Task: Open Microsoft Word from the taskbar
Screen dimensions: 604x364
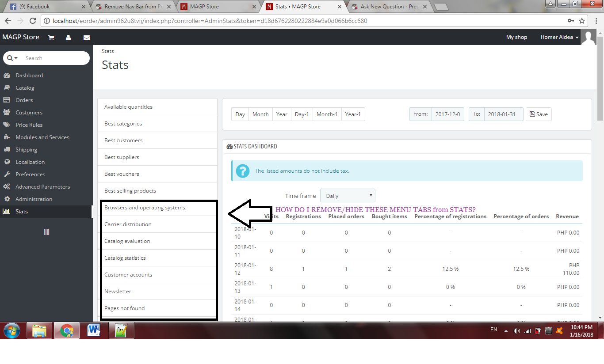Action: coord(94,330)
